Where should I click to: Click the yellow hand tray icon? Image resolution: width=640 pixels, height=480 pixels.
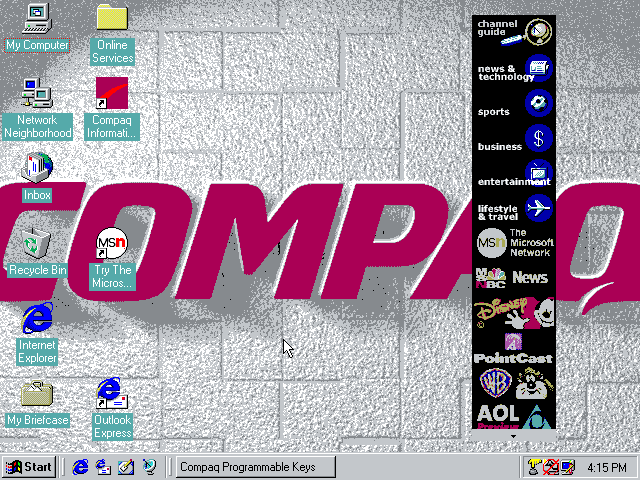click(534, 467)
